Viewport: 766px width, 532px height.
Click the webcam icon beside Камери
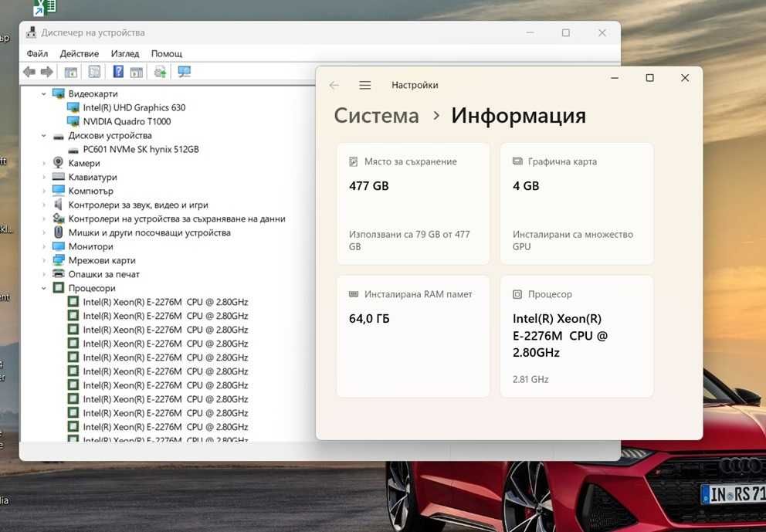tap(58, 162)
